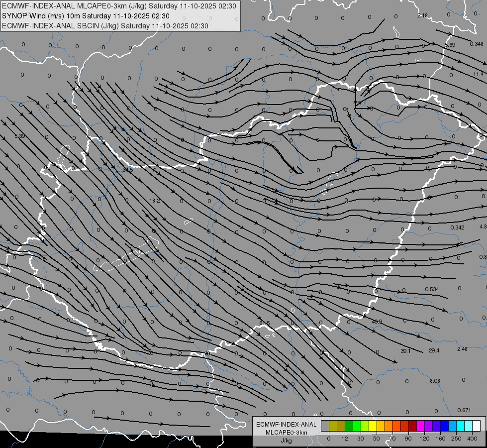This screenshot has height=448, width=487.
Task: Select the gray swatch in the color legend
Action: 325,426
